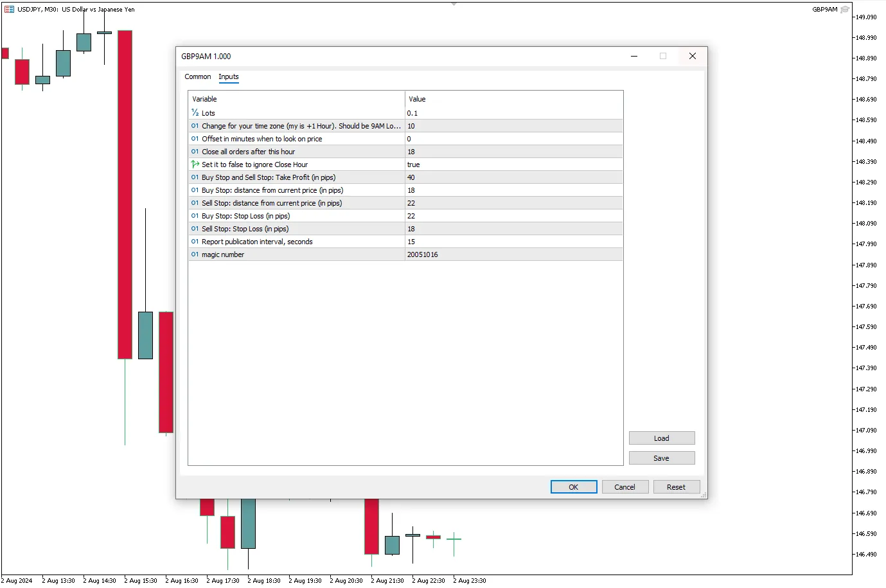The image size is (886, 588).
Task: Close the GBP9AM 1.000 dialog
Action: (693, 57)
